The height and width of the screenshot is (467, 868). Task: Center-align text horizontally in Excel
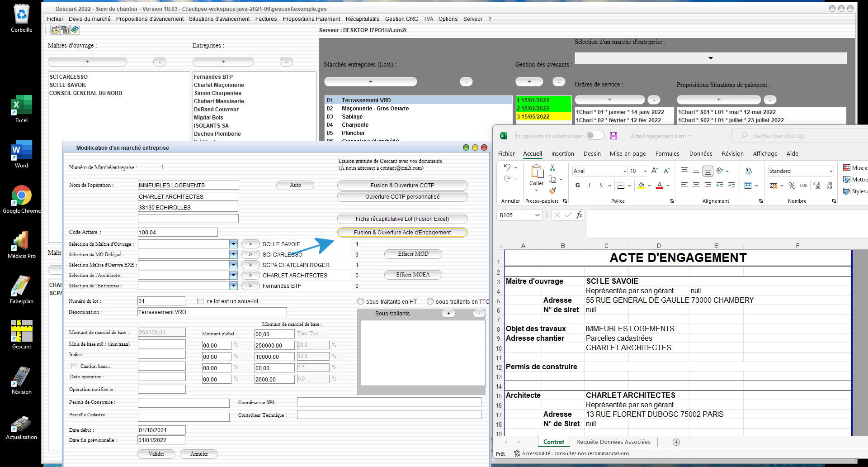pos(696,186)
